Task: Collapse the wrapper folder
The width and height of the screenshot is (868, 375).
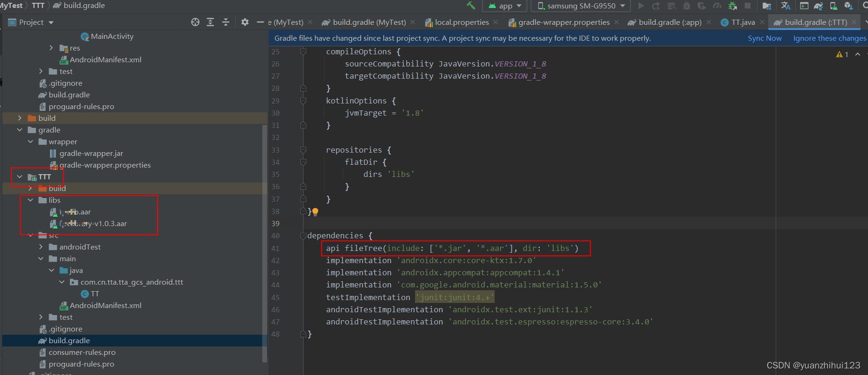Action: pos(30,141)
